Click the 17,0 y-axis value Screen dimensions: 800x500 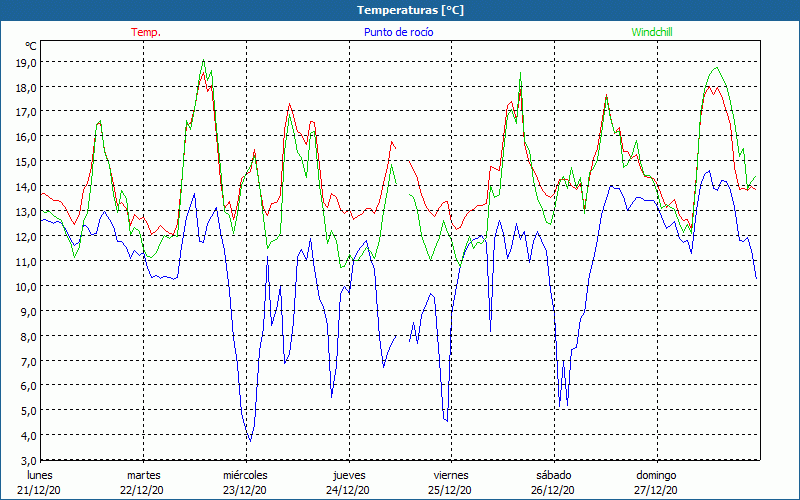tap(26, 112)
